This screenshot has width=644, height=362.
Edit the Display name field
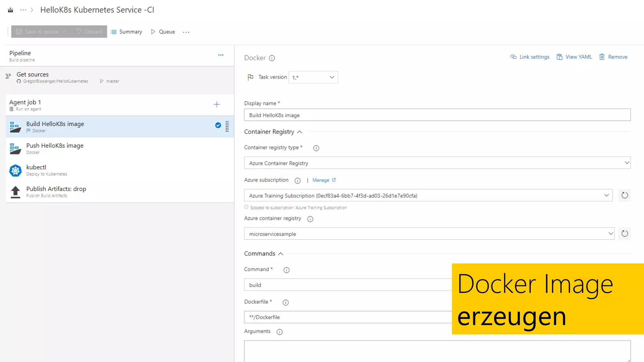point(437,115)
